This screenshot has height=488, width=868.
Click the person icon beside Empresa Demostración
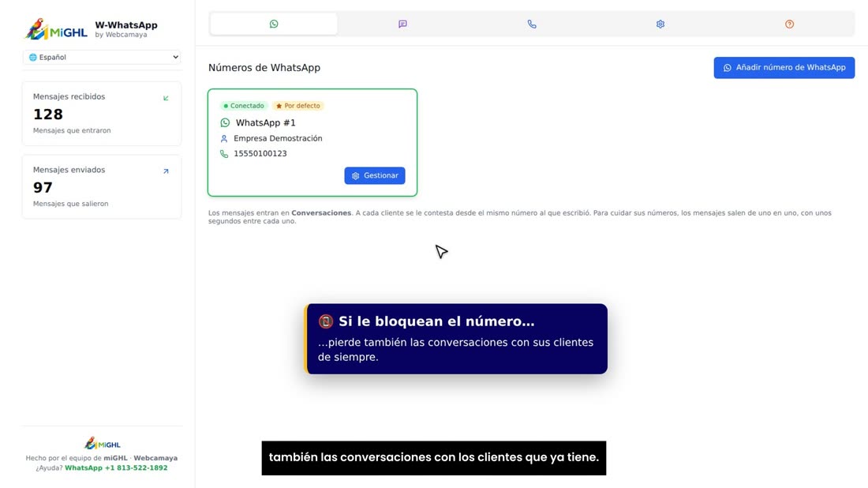[224, 138]
